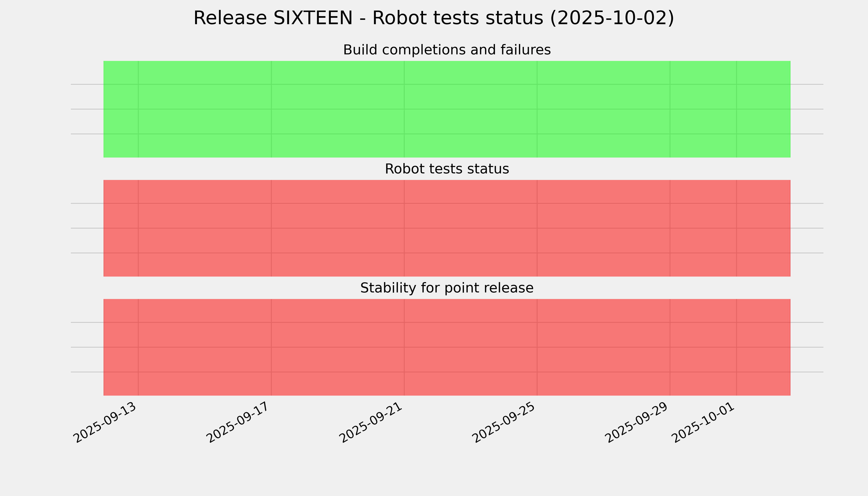Click the word SIXTEEN in the title
The image size is (868, 496).
point(313,18)
